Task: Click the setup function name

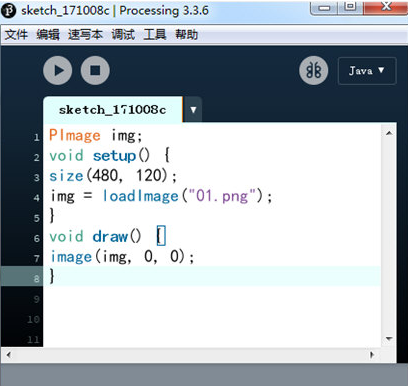Action: [114, 156]
